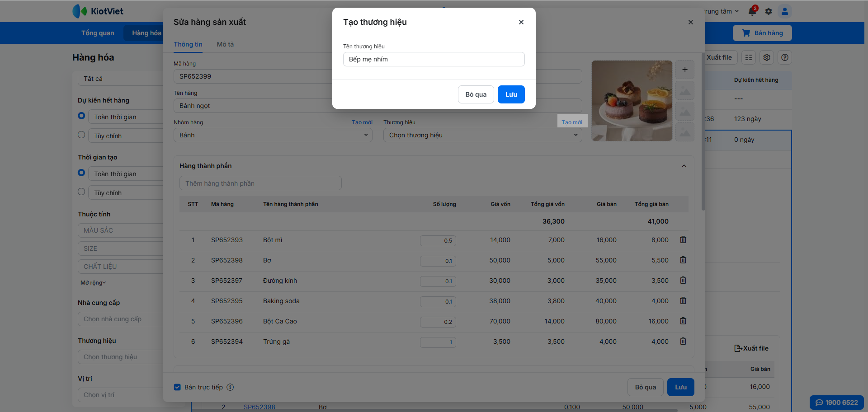Edit quantity for Đường kính
The image size is (868, 412).
[x=438, y=281]
